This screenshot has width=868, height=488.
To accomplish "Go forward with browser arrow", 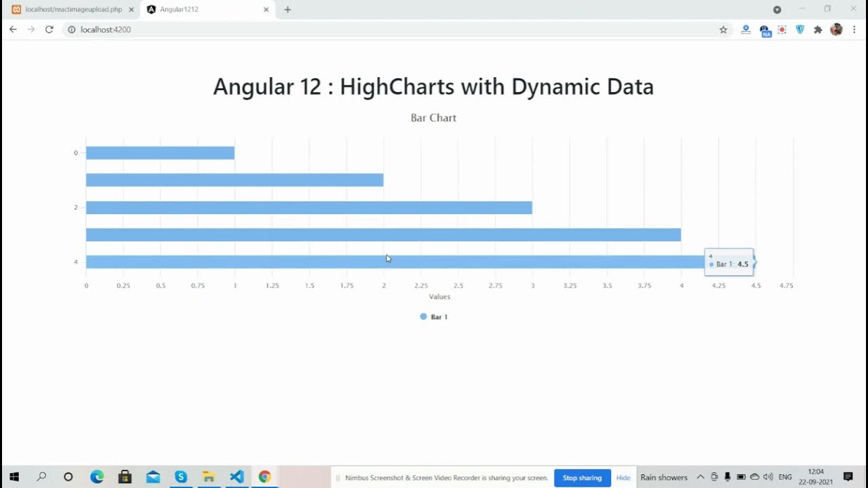I will (31, 30).
